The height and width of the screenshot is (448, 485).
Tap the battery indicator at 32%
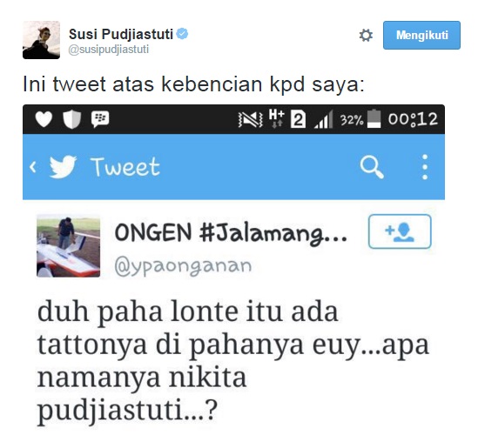[374, 118]
